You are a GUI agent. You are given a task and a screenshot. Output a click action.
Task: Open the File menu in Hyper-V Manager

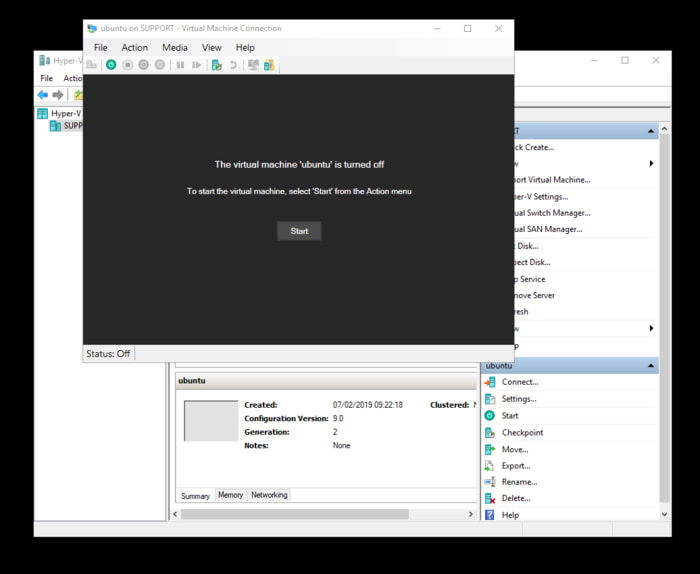coord(46,78)
